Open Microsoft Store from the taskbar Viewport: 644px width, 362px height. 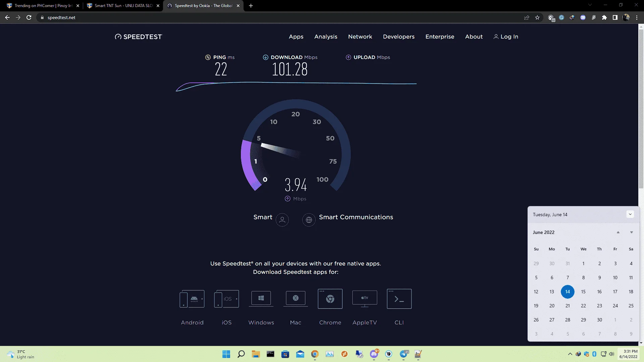pos(285,354)
